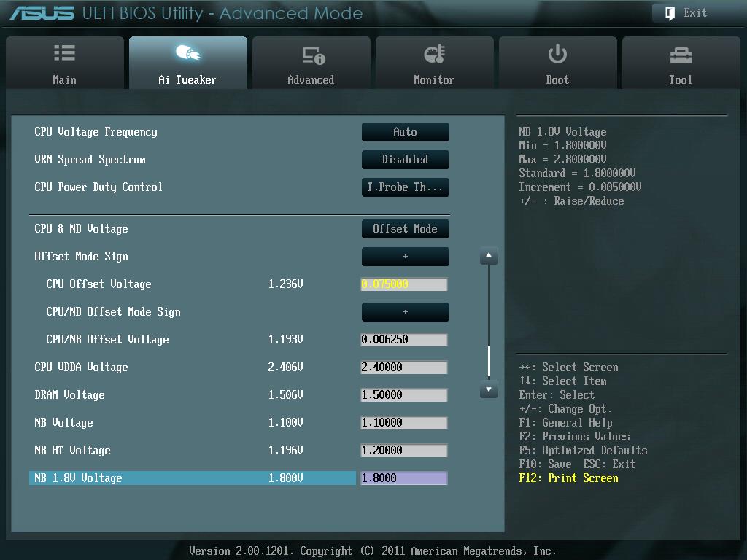
Task: Click Increment = 0.005000V help text
Action: click(580, 187)
